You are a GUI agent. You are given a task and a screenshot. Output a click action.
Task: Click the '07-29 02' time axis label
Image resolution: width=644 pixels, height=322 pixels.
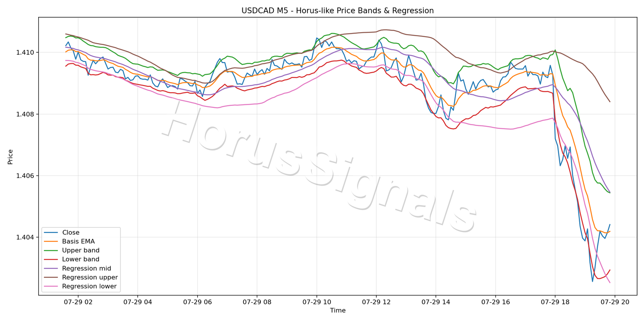click(x=78, y=302)
